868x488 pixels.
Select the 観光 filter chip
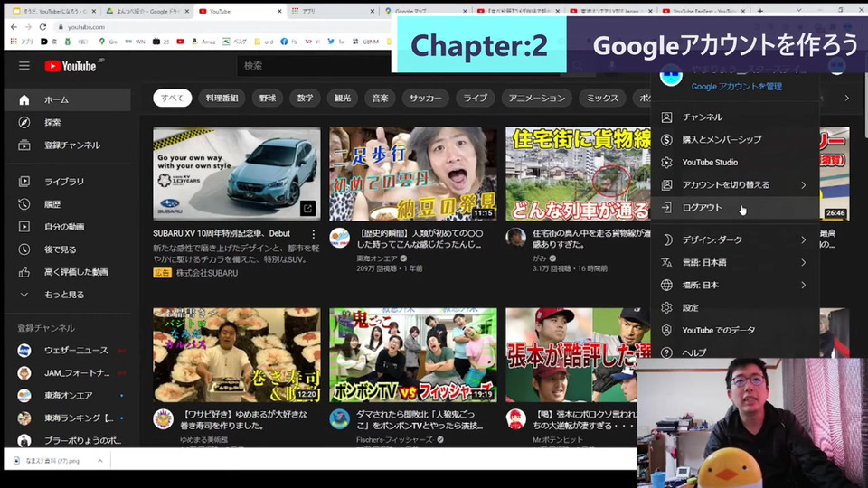(343, 98)
